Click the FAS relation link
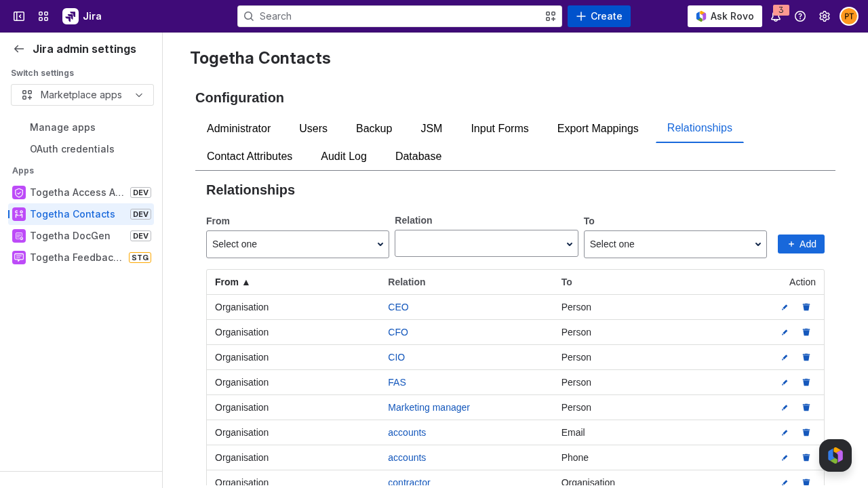The image size is (868, 488). coord(397,382)
